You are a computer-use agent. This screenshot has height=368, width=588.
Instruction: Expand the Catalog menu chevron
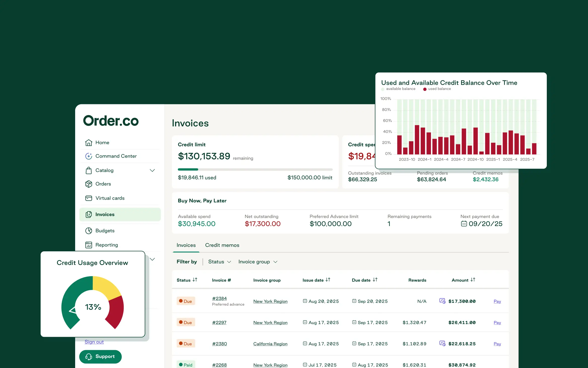click(x=152, y=170)
